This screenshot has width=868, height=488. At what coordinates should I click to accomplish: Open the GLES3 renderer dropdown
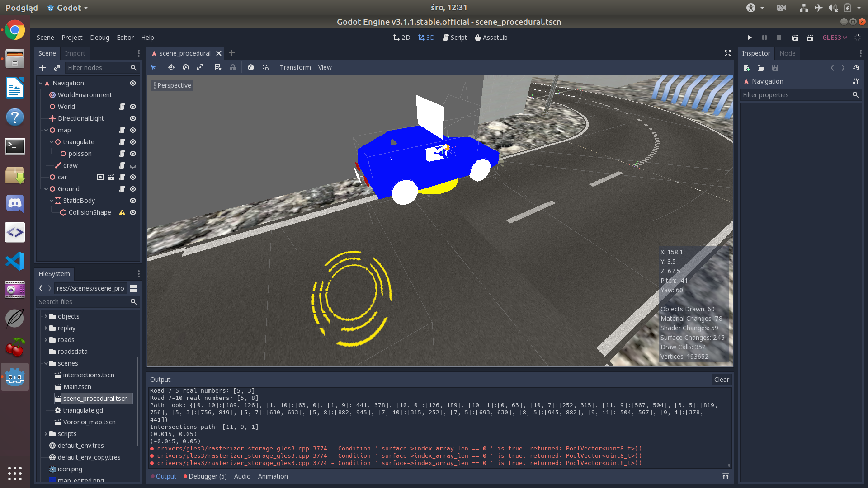[x=835, y=38]
